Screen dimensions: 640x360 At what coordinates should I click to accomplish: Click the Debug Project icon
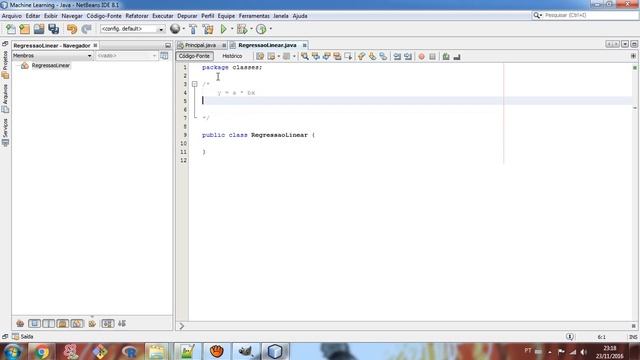[x=242, y=29]
